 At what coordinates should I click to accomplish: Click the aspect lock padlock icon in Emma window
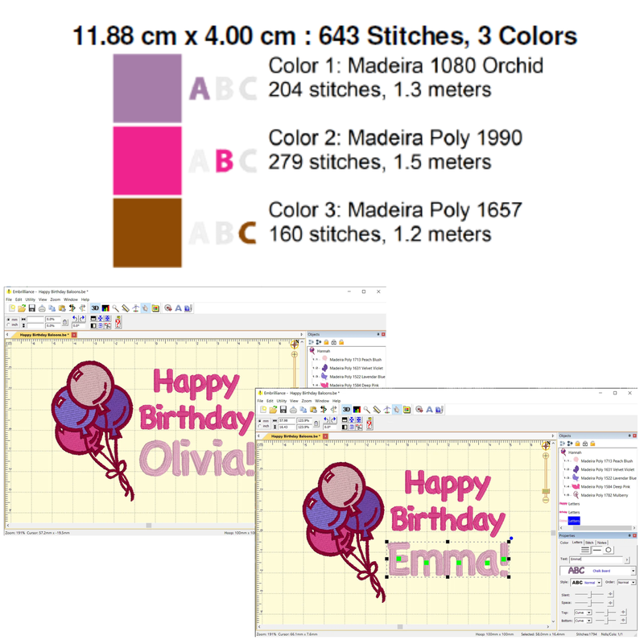pyautogui.click(x=316, y=423)
